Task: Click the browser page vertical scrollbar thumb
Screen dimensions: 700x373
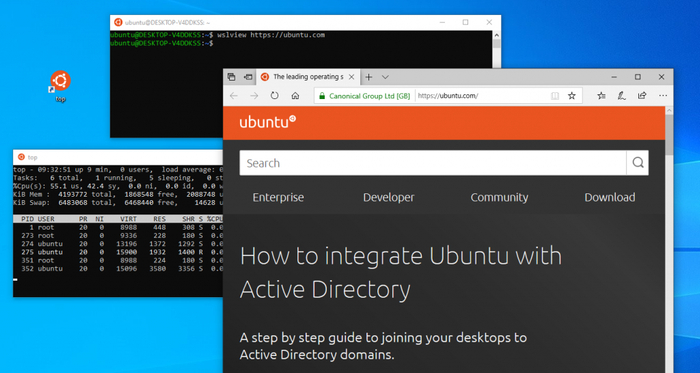Action: (x=669, y=135)
